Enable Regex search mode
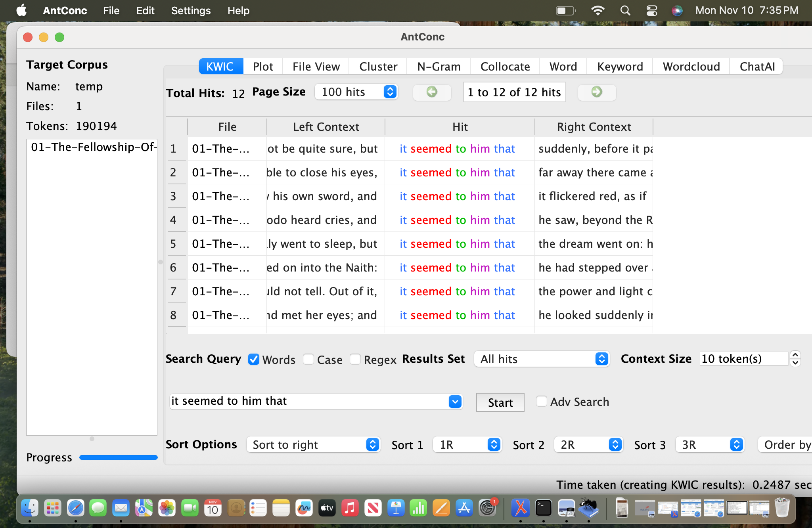812x528 pixels. pyautogui.click(x=355, y=360)
